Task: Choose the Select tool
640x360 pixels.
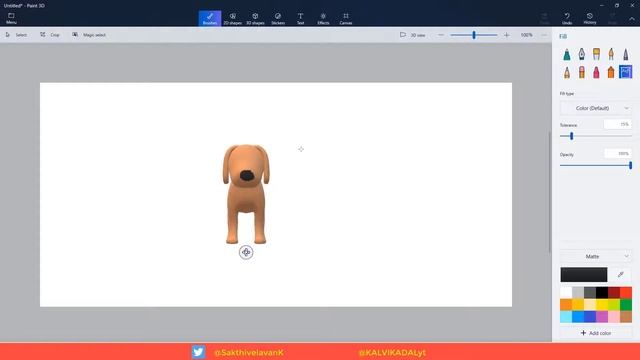Action: click(x=16, y=35)
